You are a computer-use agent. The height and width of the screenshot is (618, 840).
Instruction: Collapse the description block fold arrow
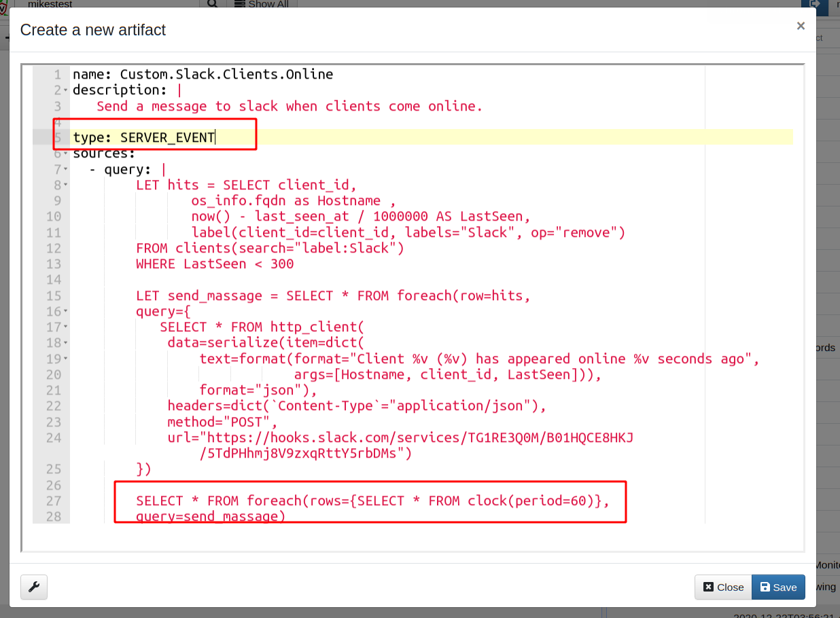click(x=65, y=90)
